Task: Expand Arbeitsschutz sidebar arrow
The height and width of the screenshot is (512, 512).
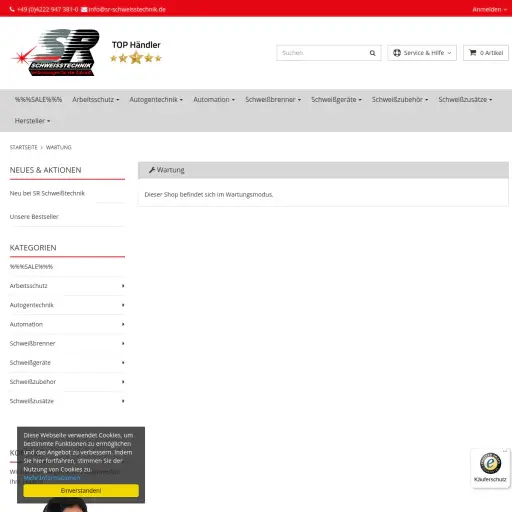Action: 123,286
